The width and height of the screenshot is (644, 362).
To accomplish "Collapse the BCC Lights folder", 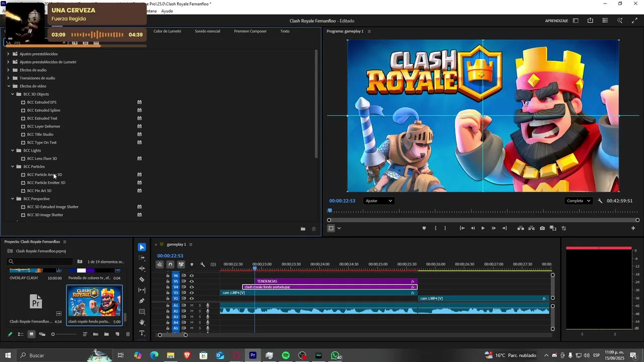I will [x=13, y=150].
